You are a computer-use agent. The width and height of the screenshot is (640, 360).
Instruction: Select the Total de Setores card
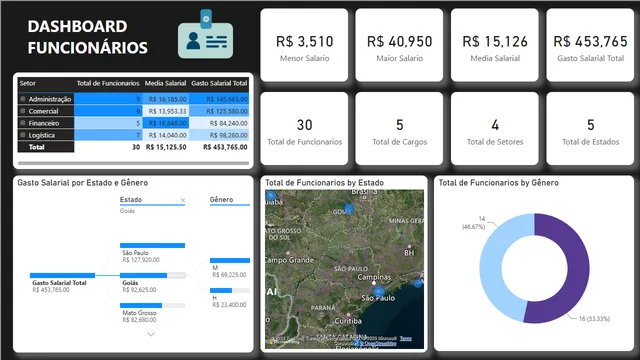(495, 129)
